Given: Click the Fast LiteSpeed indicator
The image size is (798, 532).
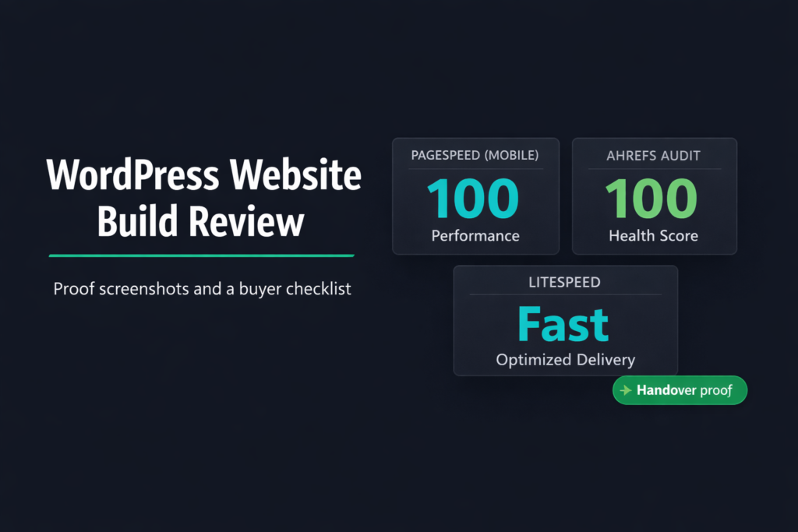Looking at the screenshot, I should tap(564, 323).
